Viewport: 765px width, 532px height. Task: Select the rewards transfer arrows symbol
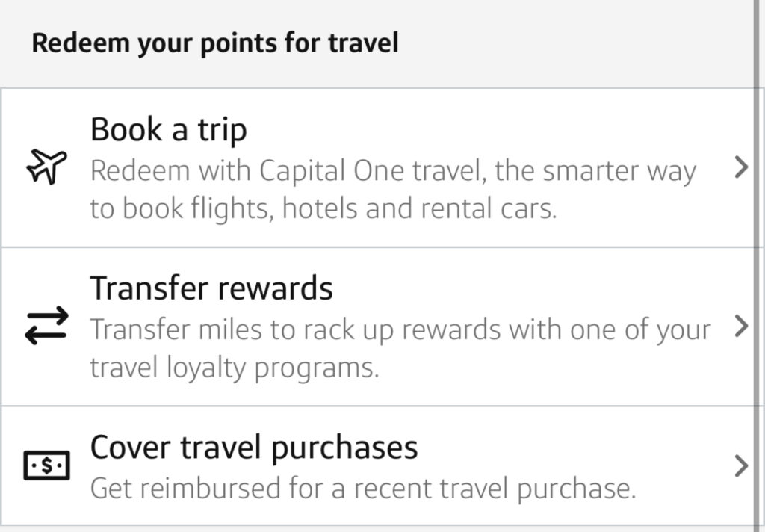pyautogui.click(x=46, y=324)
